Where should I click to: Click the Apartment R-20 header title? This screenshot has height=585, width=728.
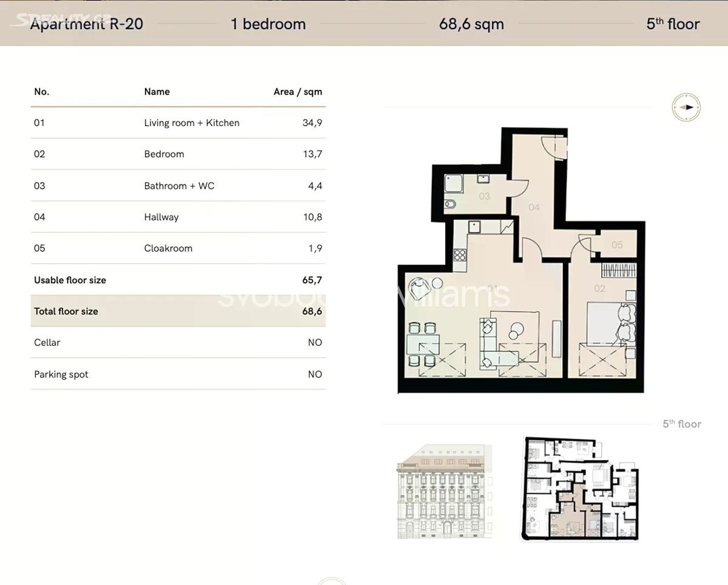coord(87,24)
